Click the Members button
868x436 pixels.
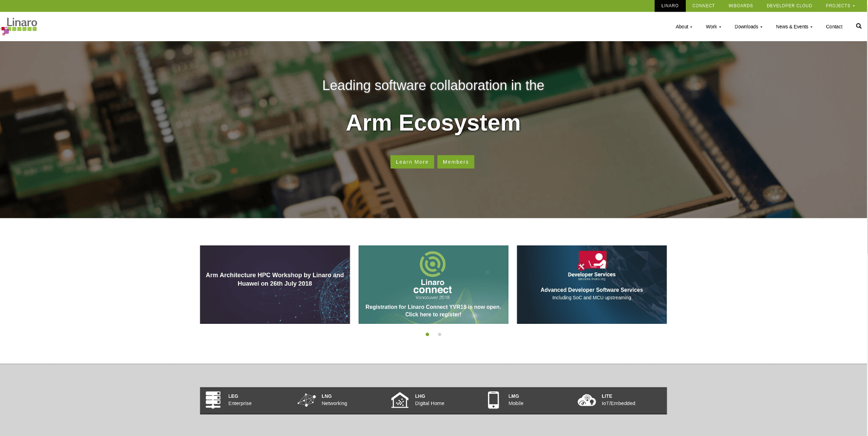[456, 162]
